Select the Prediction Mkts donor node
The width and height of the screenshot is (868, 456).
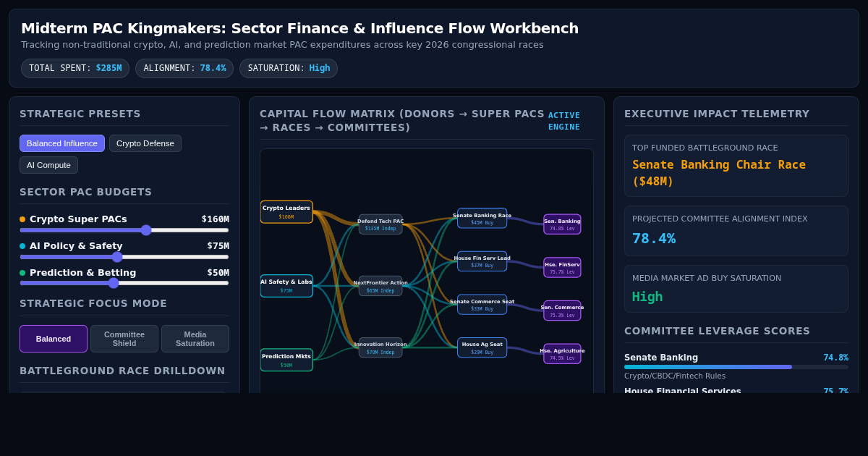(x=286, y=360)
